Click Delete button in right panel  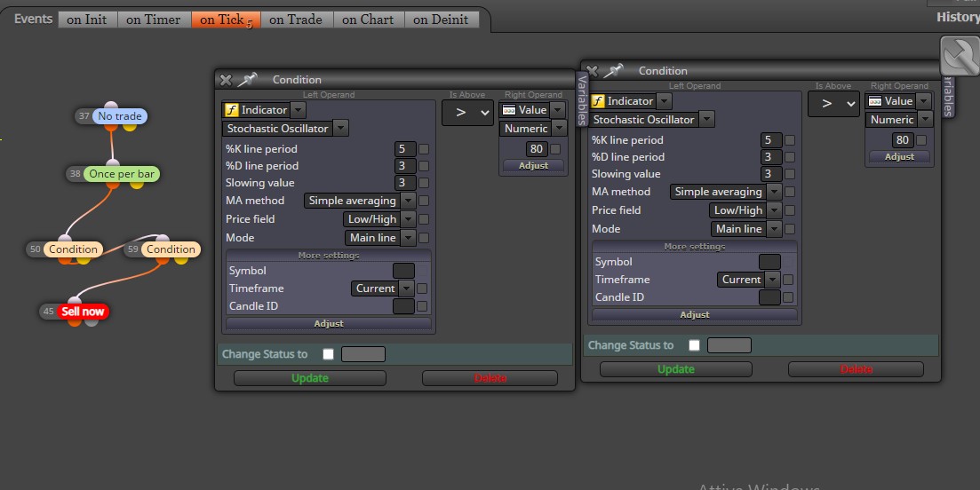tap(856, 369)
